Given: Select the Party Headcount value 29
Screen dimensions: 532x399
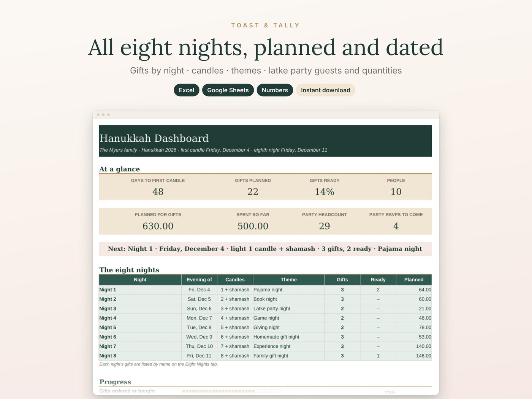Looking at the screenshot, I should click(324, 226).
